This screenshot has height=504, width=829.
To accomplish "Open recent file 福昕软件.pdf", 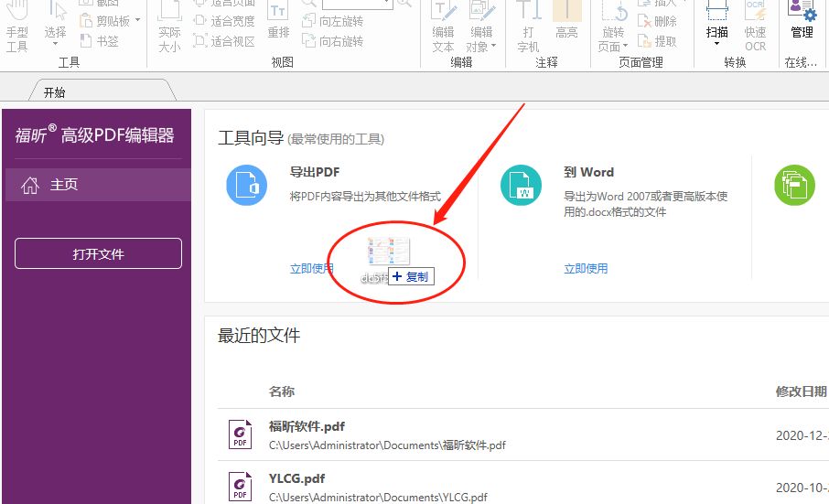I will coord(307,426).
